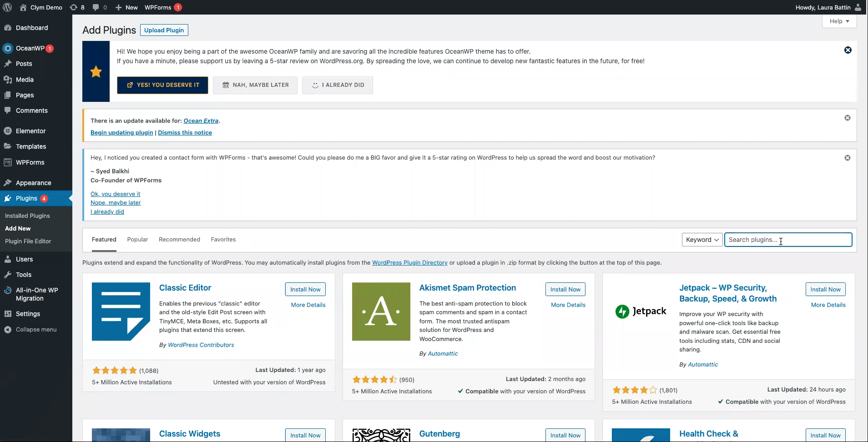Click the user avatar beside Howdy, Laura Battin
868x442 pixels.
pos(858,7)
